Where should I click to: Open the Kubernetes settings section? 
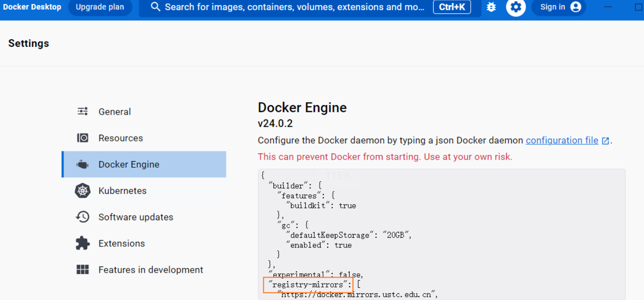144,191
